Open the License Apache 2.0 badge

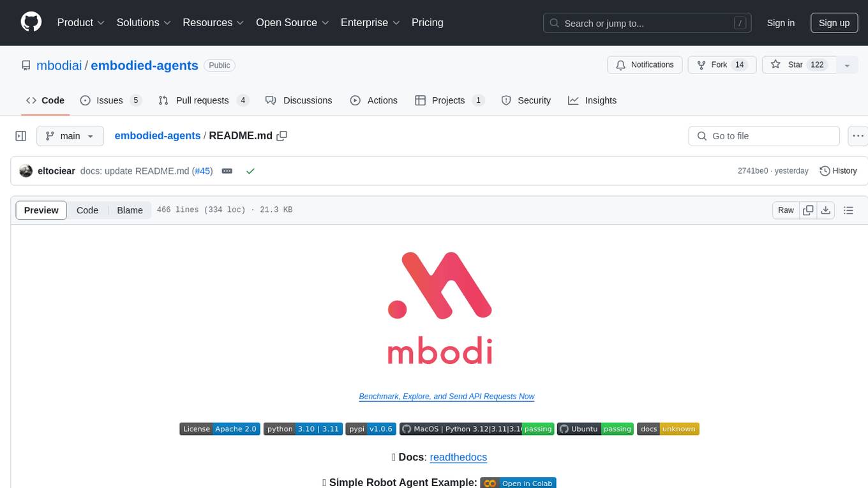pos(220,429)
